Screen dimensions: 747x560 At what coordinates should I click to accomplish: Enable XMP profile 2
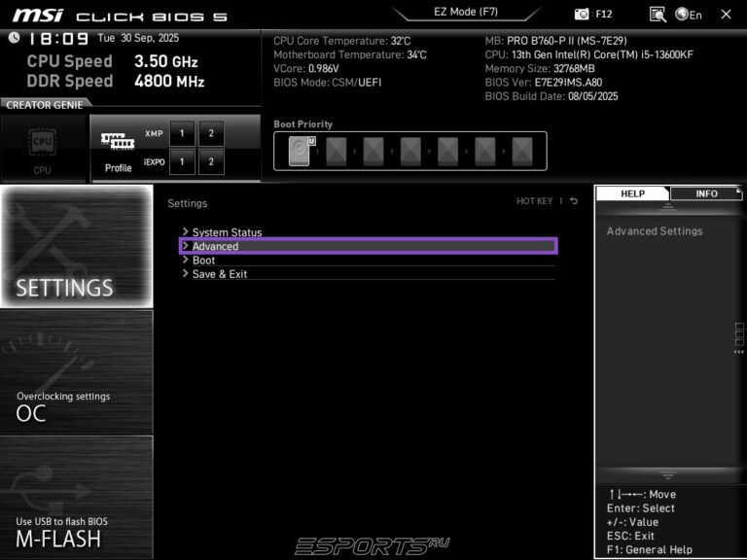(x=210, y=133)
